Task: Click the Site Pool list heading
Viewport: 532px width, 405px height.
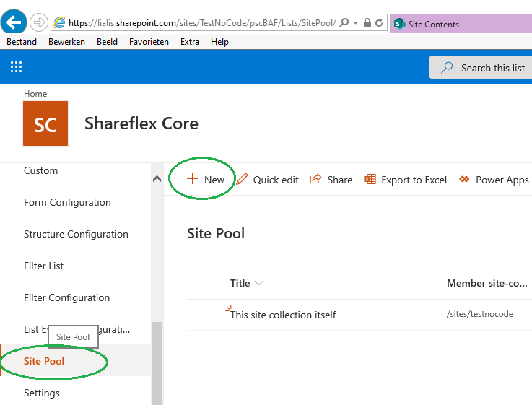Action: coord(216,233)
